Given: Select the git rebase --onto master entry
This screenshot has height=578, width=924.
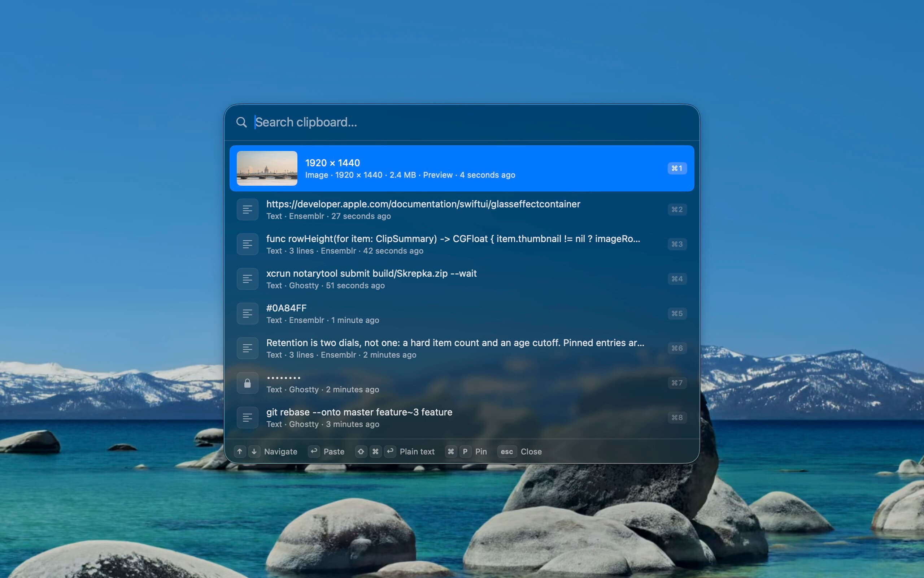Looking at the screenshot, I should [x=462, y=418].
